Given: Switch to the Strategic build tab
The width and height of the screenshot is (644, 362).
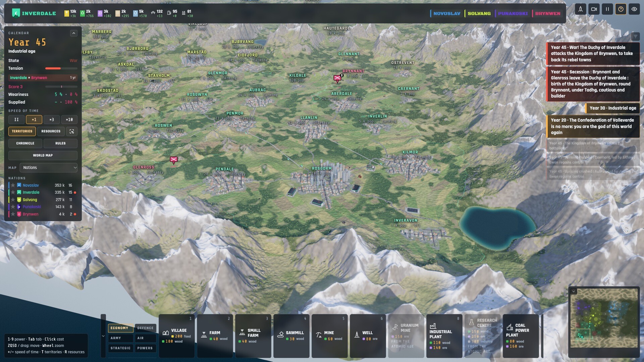Looking at the screenshot, I should (120, 348).
